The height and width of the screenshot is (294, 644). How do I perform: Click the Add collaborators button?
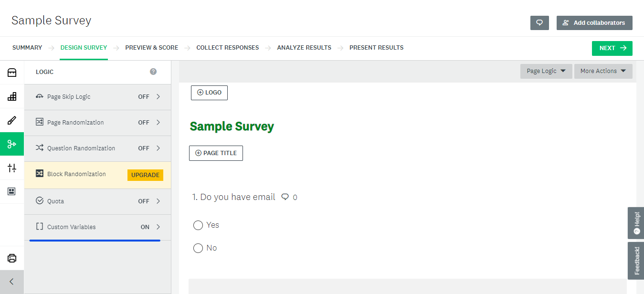594,23
